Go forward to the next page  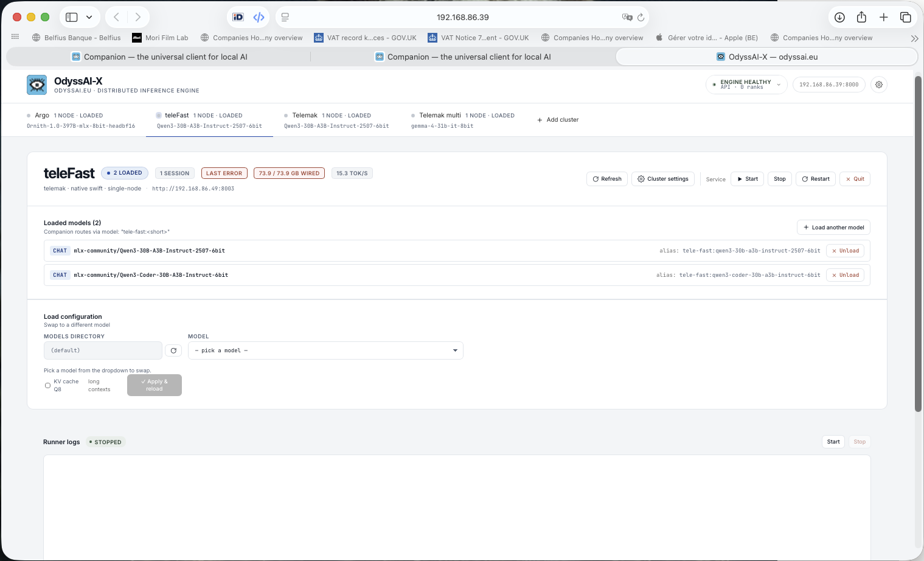click(138, 17)
